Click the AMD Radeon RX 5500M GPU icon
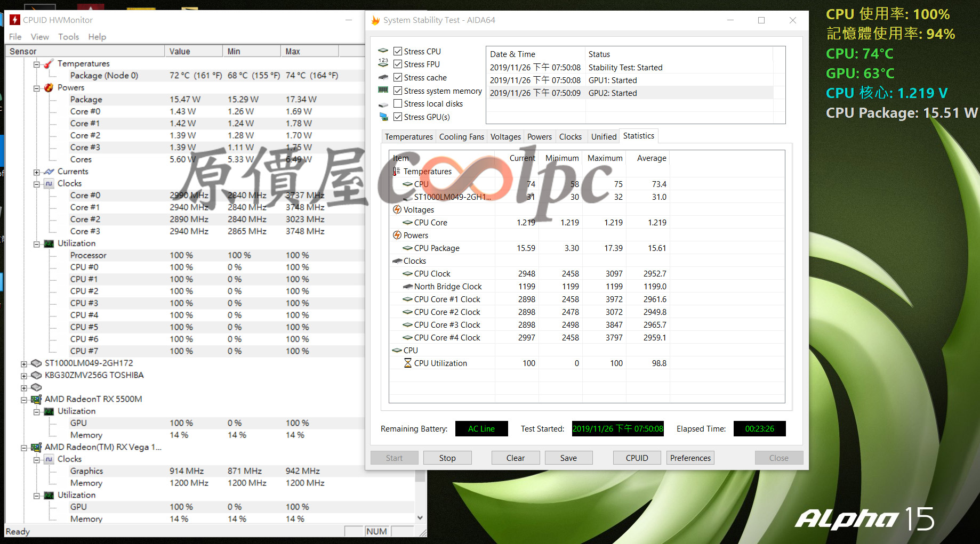Viewport: 980px width, 544px height. 36,399
